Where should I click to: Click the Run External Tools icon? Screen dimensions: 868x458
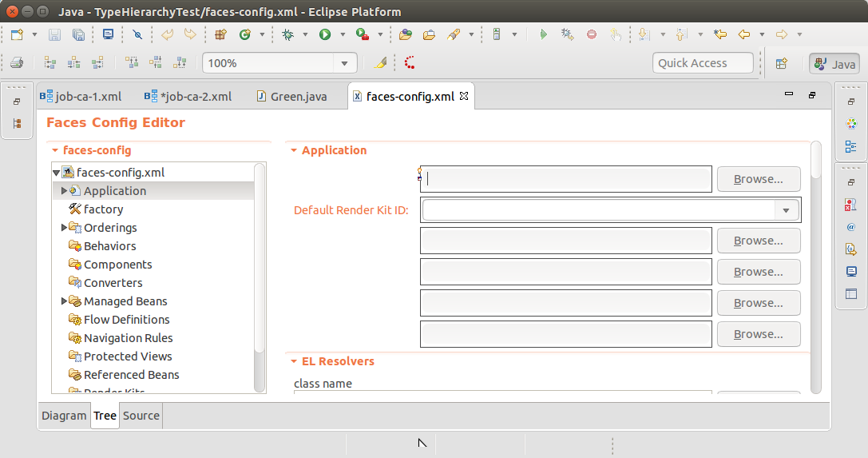coord(363,34)
